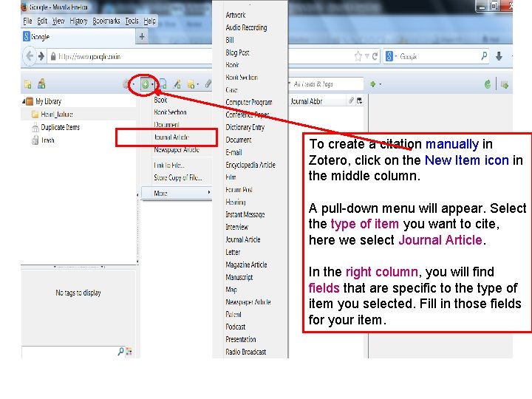Viewport: 532px width, 399px height.
Task: Click the Firefox forward arrow button
Action: [x=41, y=56]
